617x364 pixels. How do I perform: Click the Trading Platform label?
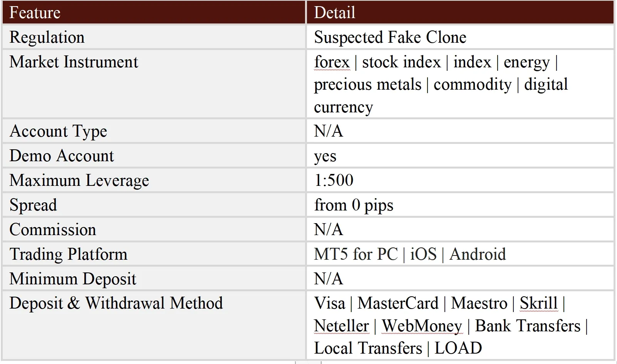click(68, 254)
